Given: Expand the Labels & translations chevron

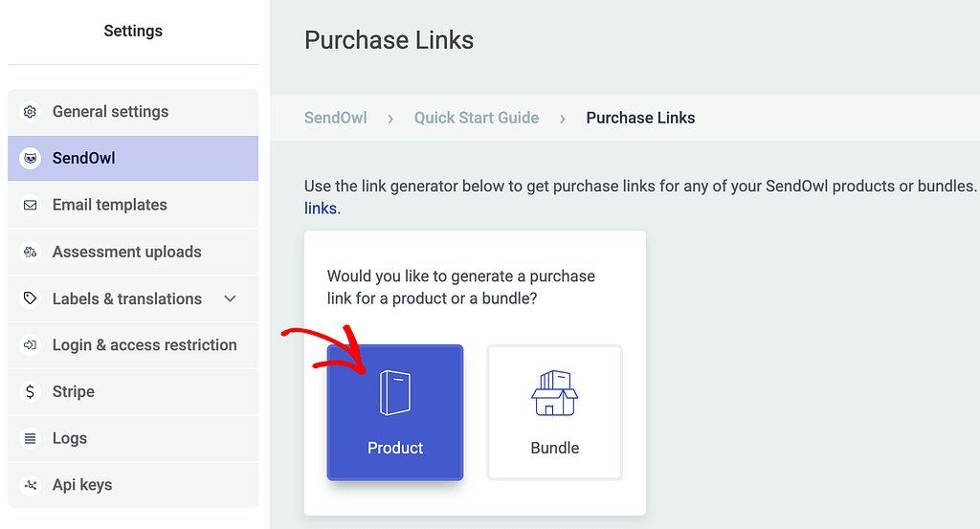Looking at the screenshot, I should coord(230,298).
